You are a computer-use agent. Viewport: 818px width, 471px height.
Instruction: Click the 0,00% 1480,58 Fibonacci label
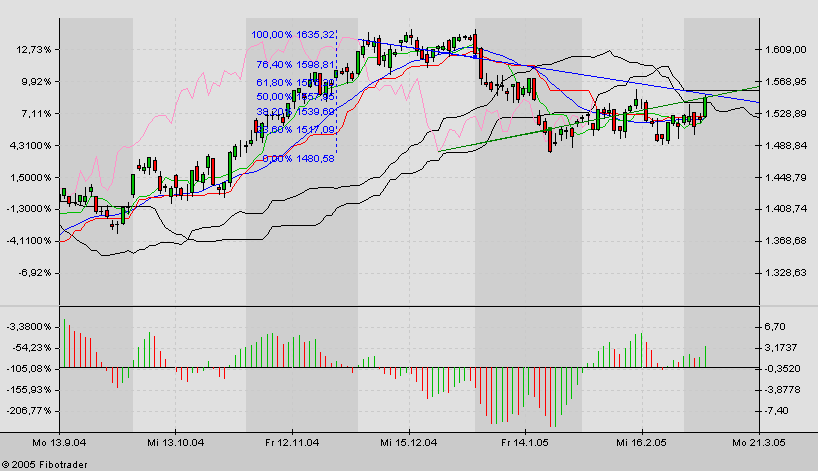tap(297, 158)
